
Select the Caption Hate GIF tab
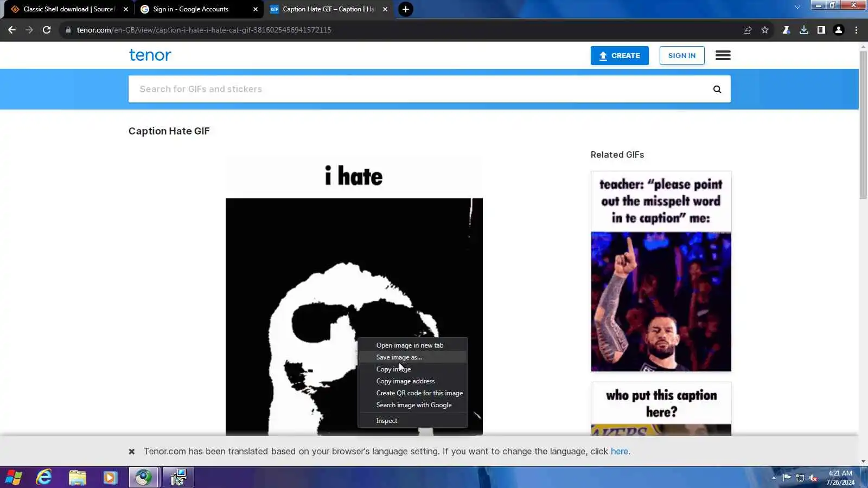point(328,9)
